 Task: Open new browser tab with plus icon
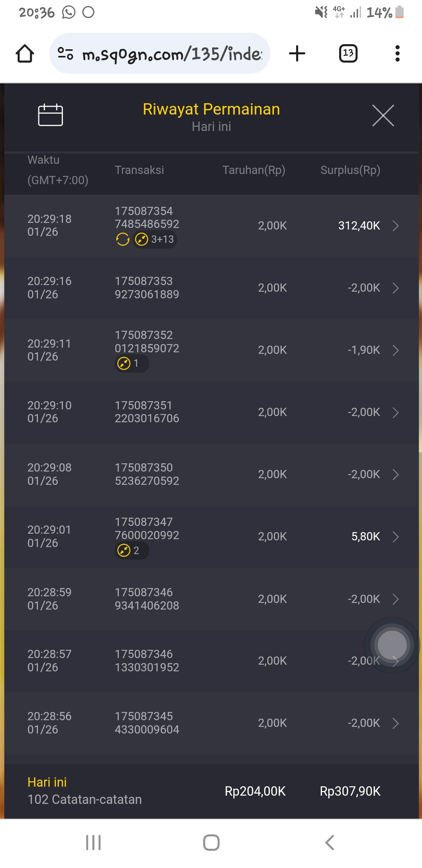297,54
